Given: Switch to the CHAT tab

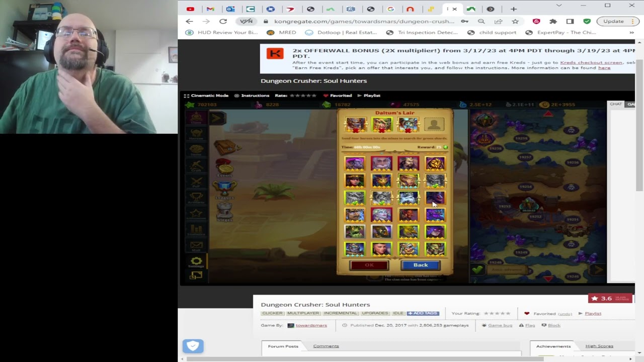Looking at the screenshot, I should point(616,104).
